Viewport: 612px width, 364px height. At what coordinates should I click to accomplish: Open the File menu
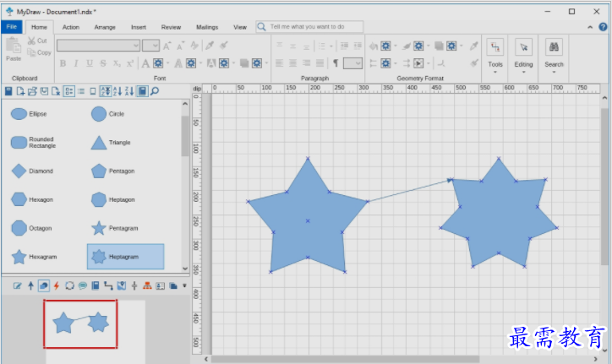coord(12,26)
